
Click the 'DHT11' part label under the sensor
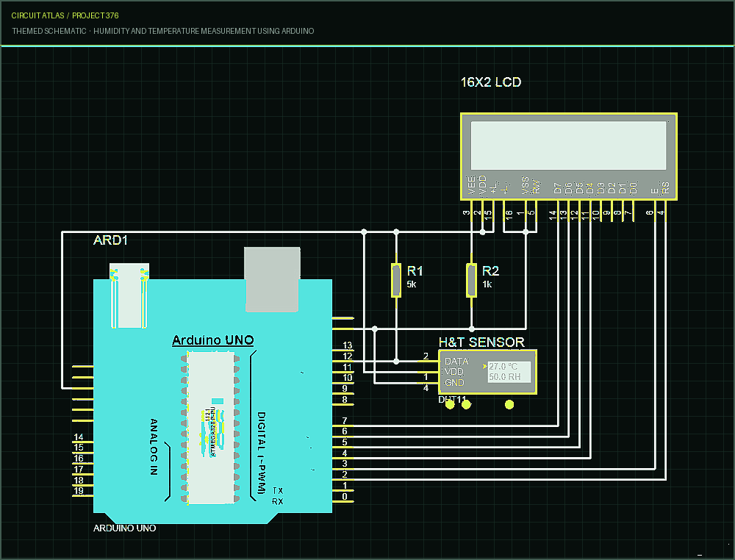[452, 400]
